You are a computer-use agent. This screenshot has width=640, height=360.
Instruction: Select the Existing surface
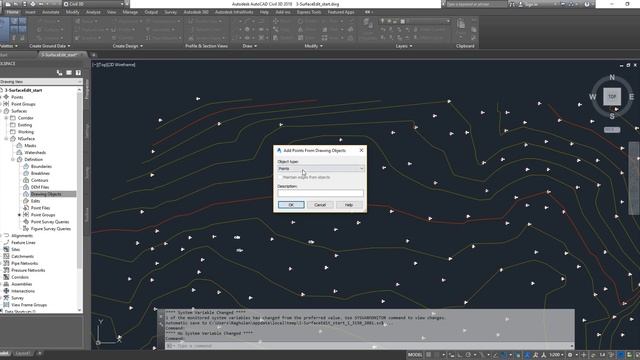point(24,125)
